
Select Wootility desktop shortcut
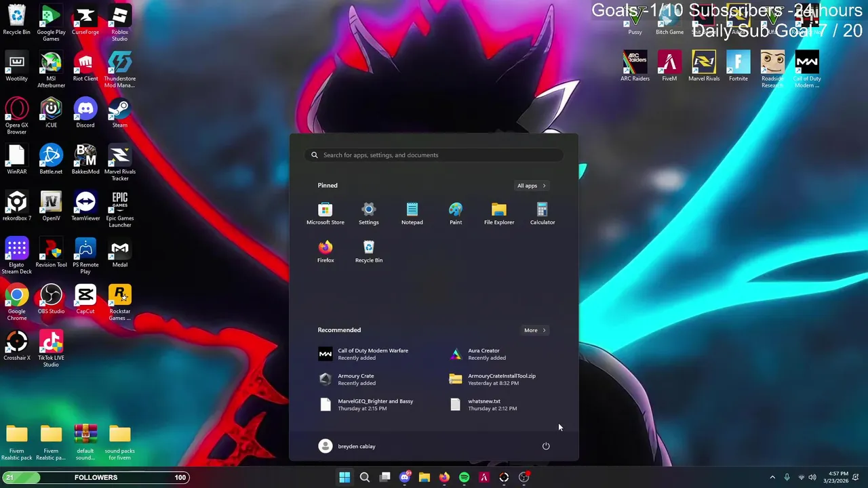point(17,66)
